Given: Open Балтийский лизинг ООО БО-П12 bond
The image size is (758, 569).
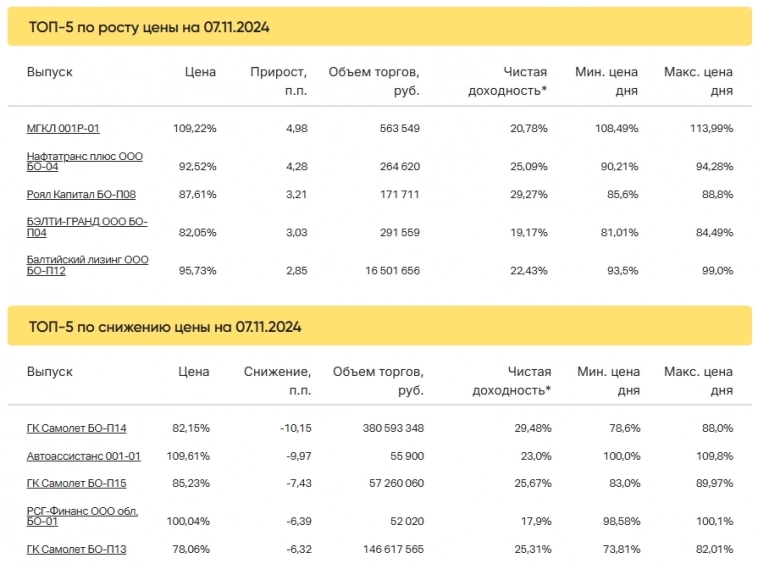Looking at the screenshot, I should pos(87,264).
